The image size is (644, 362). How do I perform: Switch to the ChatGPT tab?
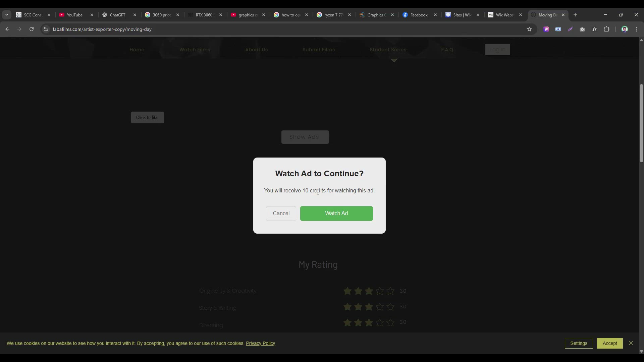click(117, 15)
